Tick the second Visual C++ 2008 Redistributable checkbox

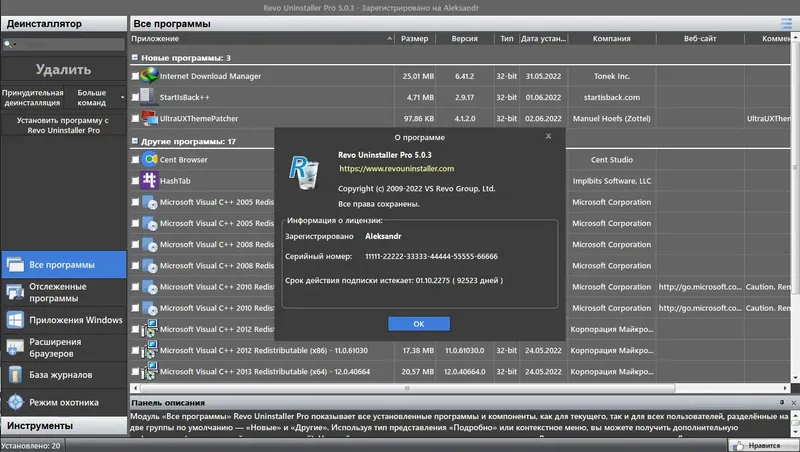(135, 265)
